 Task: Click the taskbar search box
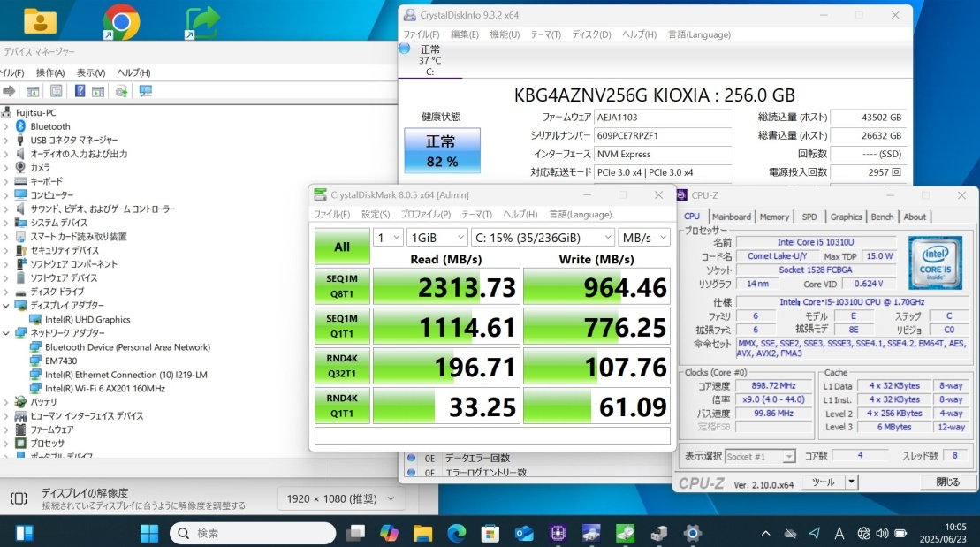[253, 533]
